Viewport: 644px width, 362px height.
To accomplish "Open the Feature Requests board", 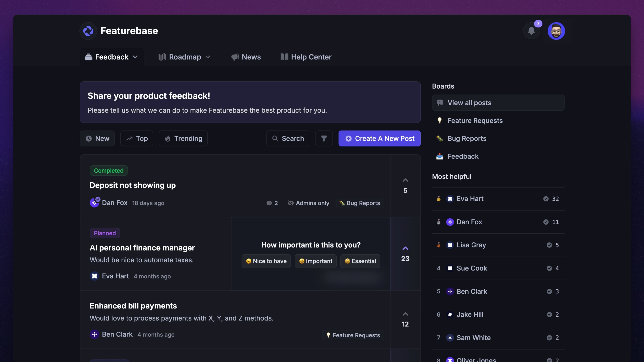I will pyautogui.click(x=475, y=120).
